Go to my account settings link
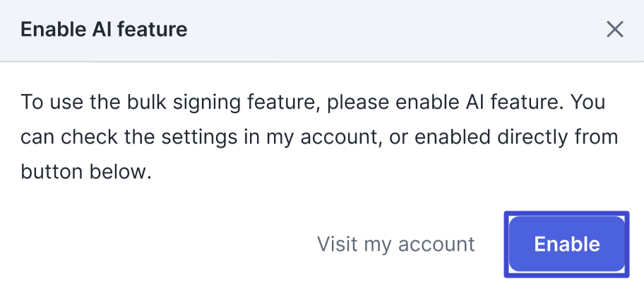Viewport: 644px width, 296px height. point(395,244)
